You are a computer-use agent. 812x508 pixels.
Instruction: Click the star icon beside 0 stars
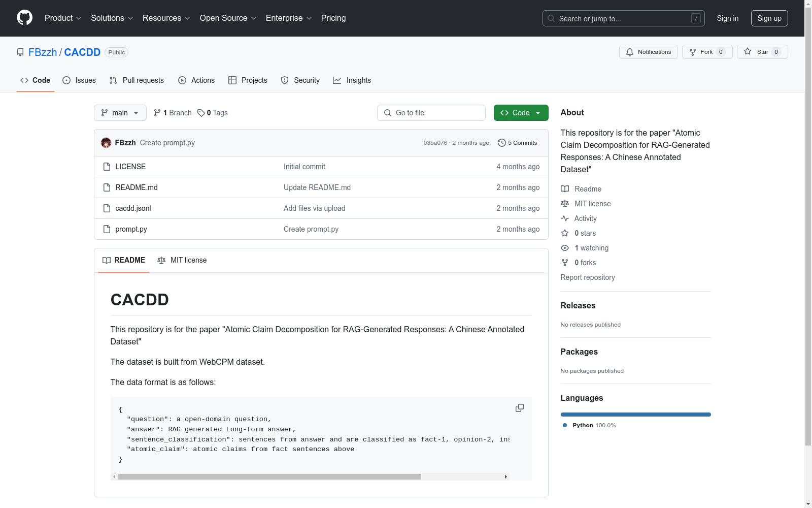pos(565,233)
